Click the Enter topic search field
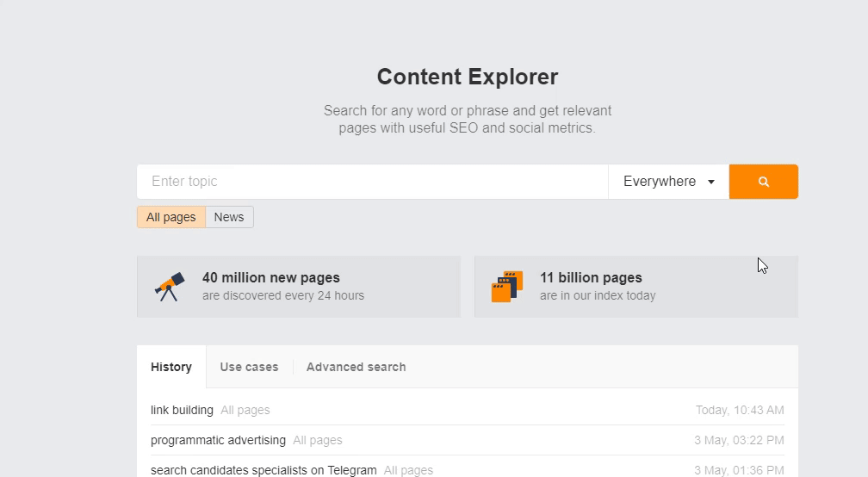Image resolution: width=868 pixels, height=477 pixels. [x=373, y=182]
